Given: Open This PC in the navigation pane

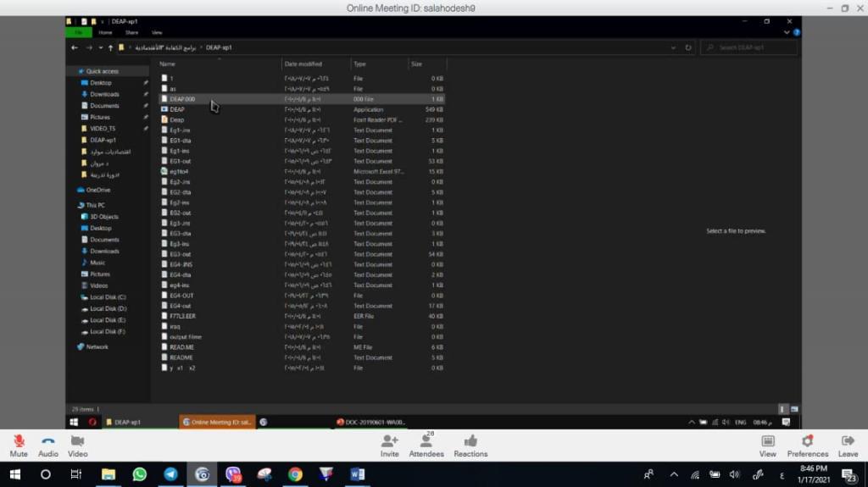Looking at the screenshot, I should 95,205.
